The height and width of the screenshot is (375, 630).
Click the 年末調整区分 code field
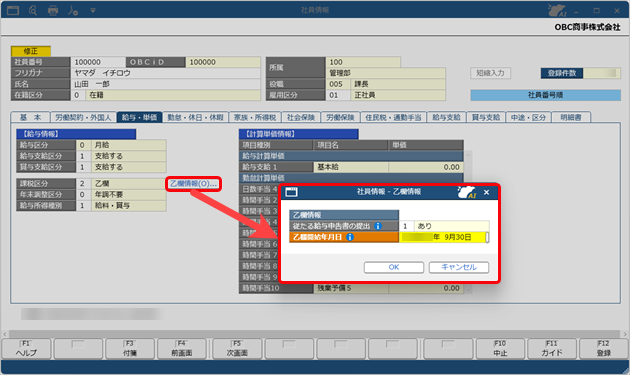pyautogui.click(x=84, y=195)
